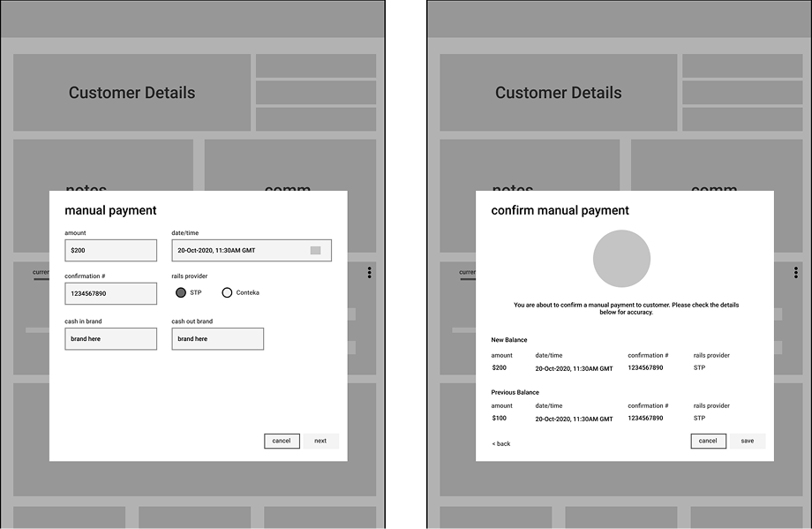Switch to the current tab on the right screen

(470, 272)
